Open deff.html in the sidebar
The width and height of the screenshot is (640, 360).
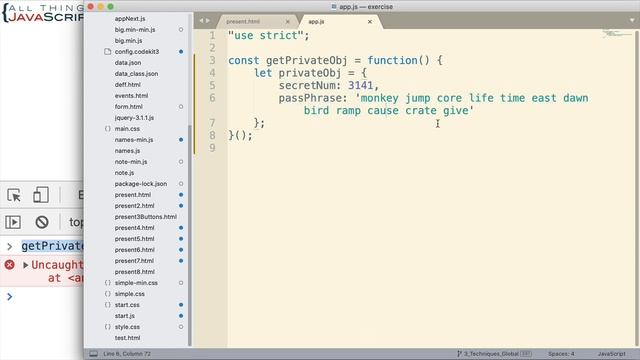127,85
